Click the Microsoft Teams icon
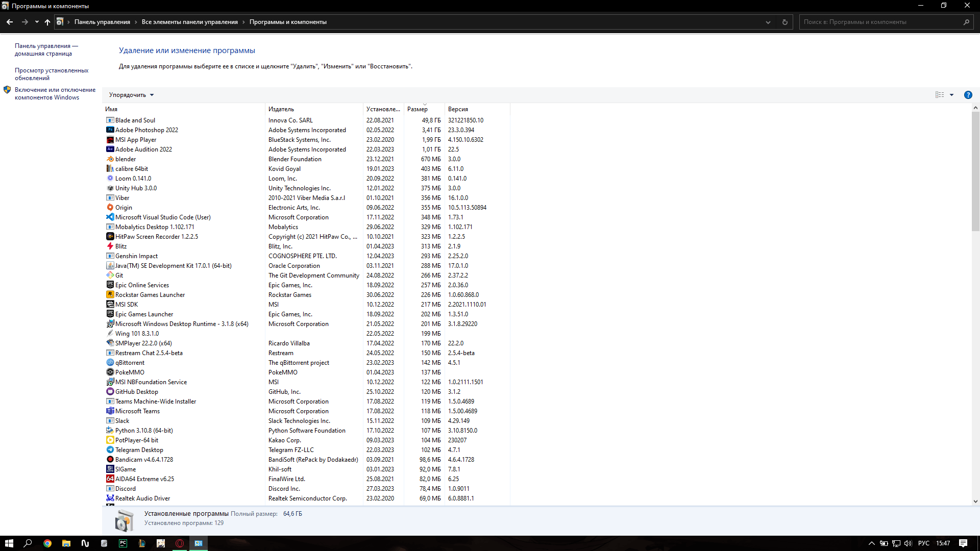 pos(110,411)
